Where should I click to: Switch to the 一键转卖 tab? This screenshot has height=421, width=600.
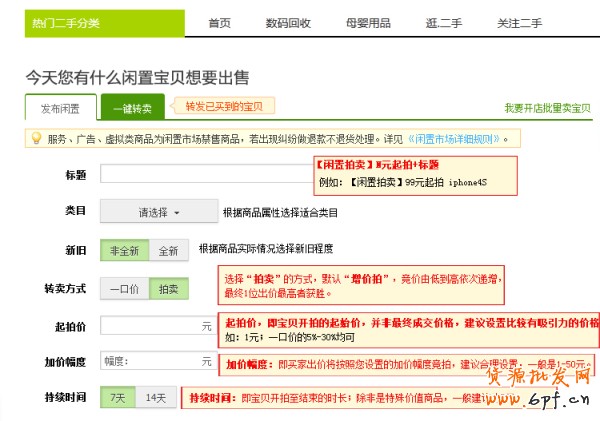[x=132, y=108]
